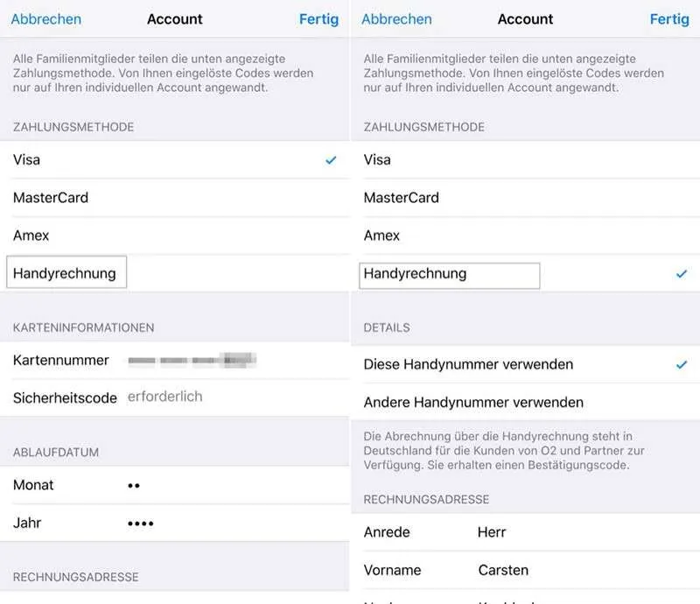The height and width of the screenshot is (604, 700).
Task: Tap Fertig in left screen
Action: click(318, 19)
